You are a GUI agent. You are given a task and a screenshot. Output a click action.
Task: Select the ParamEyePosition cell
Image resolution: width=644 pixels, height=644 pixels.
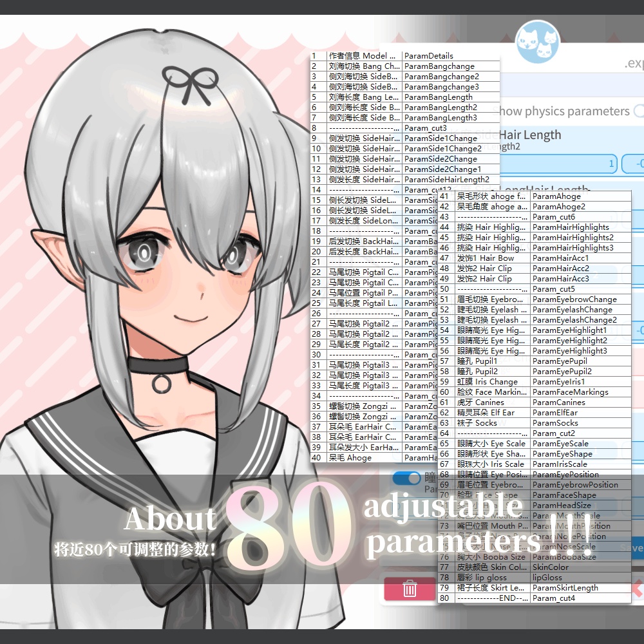(581, 475)
